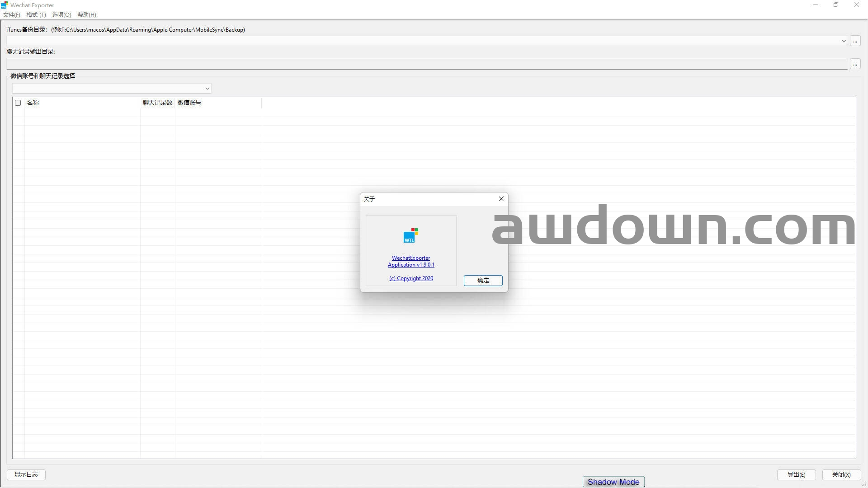The height and width of the screenshot is (488, 868).
Task: Click the Wechat Exporter title bar icon
Action: 5,5
